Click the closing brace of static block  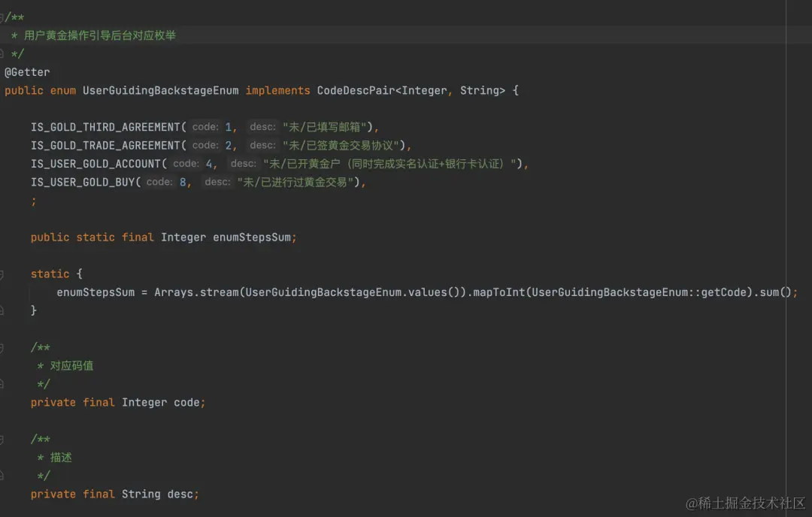point(34,310)
